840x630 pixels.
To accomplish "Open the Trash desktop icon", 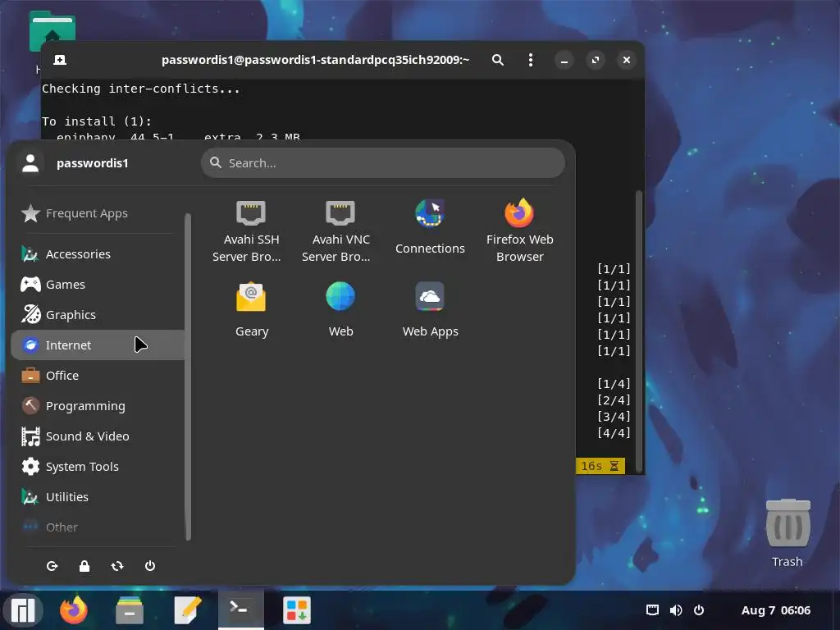I will [787, 532].
